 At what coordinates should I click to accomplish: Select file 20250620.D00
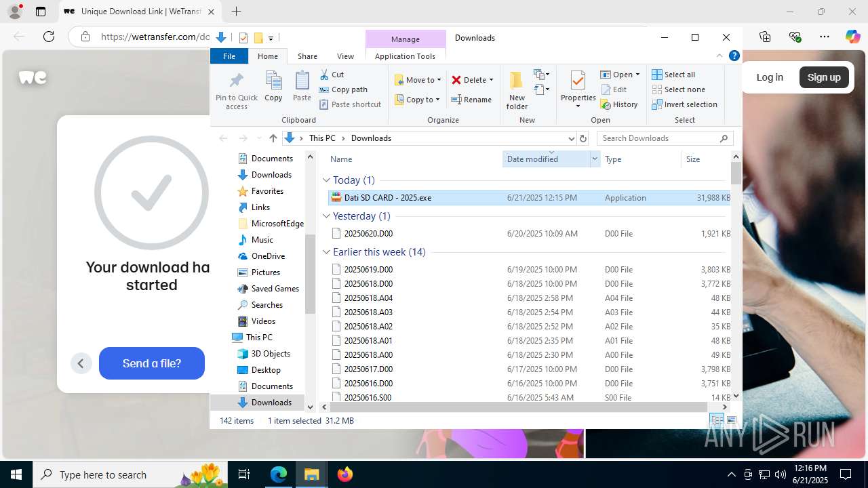(529, 234)
